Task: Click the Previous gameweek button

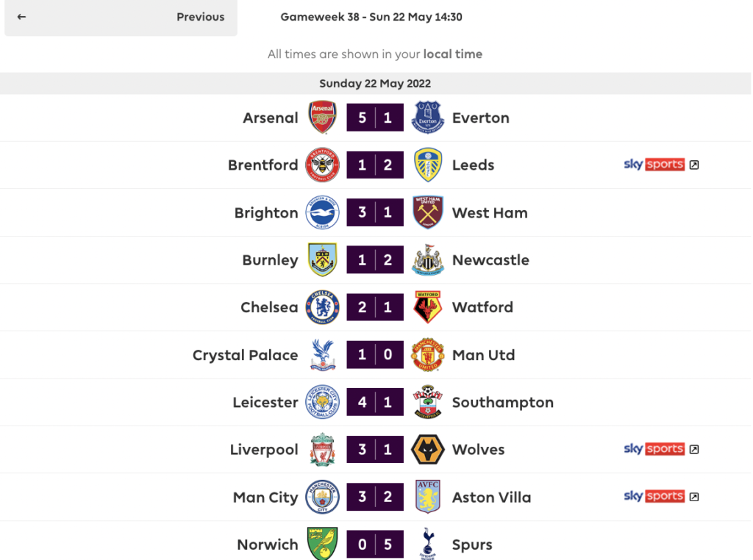Action: tap(200, 18)
